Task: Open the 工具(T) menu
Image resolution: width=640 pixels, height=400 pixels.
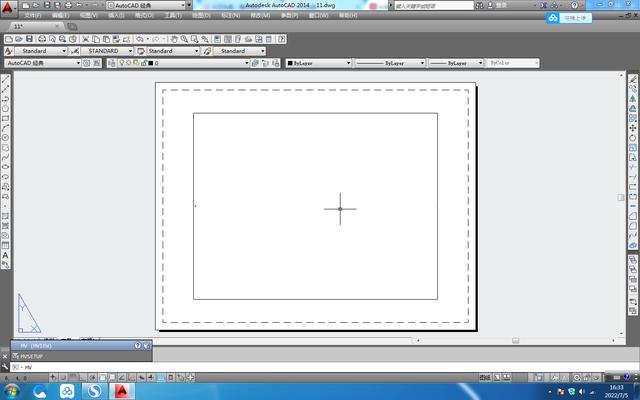Action: click(x=172, y=16)
